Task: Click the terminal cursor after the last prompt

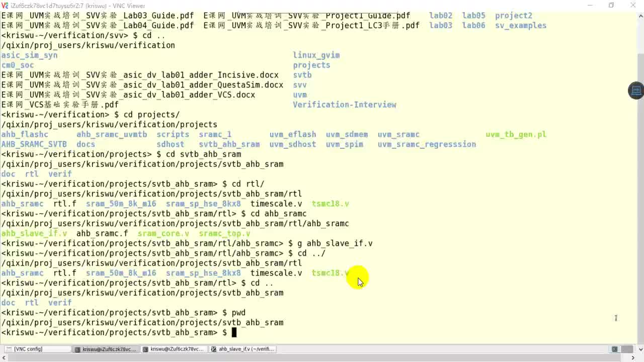Action: tap(233, 332)
